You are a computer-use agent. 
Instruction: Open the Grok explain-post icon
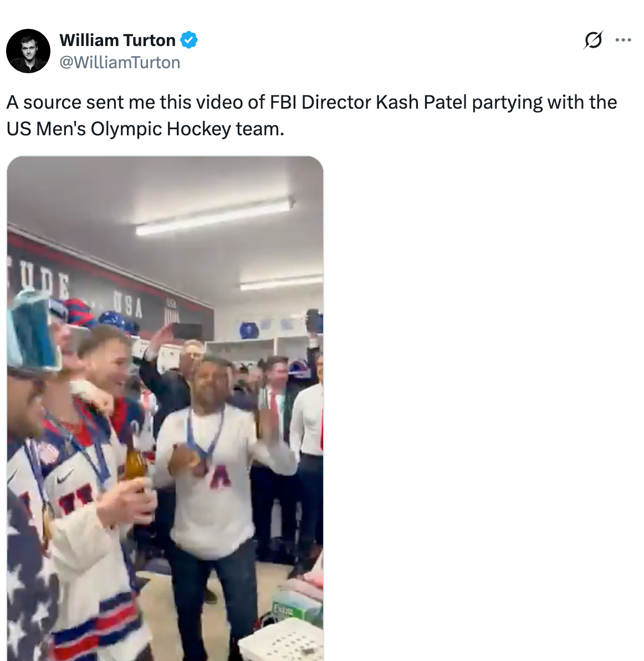593,40
